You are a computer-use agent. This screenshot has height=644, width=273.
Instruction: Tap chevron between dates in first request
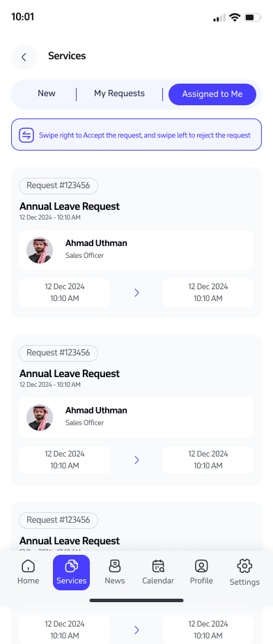tap(136, 293)
